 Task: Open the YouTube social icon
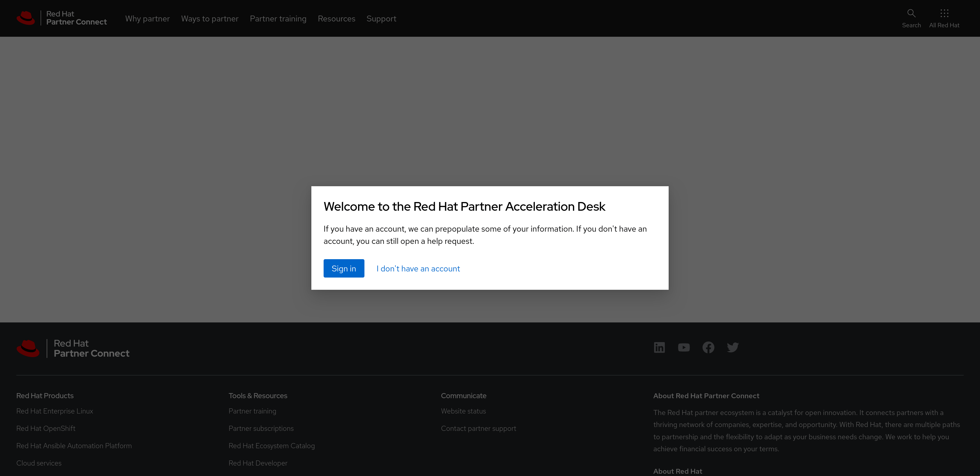tap(684, 347)
